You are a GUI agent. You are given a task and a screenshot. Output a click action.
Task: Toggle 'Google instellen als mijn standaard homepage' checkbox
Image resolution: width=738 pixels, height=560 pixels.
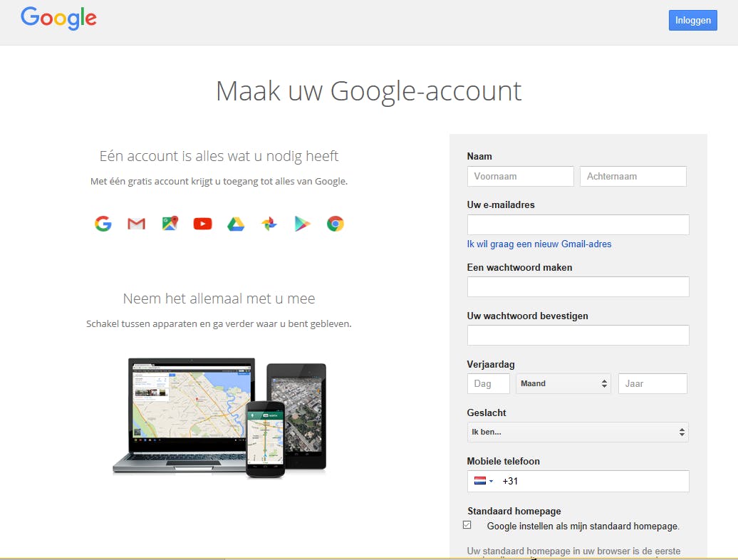pyautogui.click(x=467, y=524)
